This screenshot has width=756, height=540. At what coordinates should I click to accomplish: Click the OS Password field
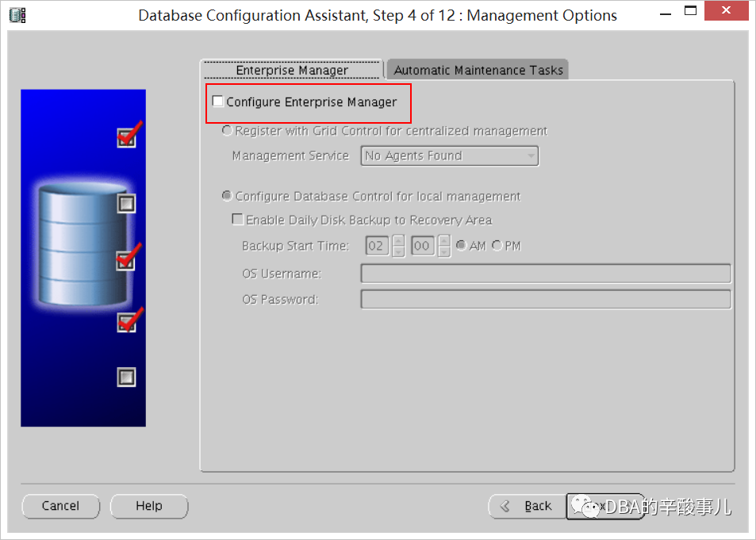pos(546,300)
